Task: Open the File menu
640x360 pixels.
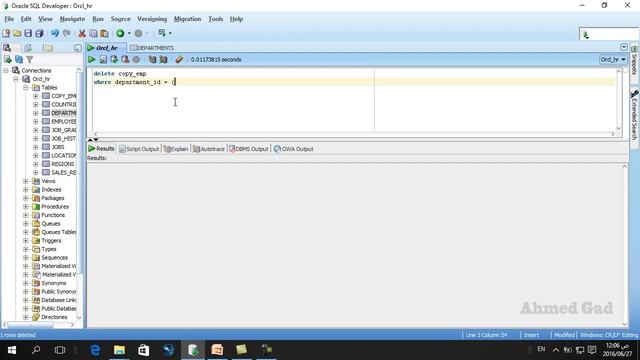Action: pyautogui.click(x=9, y=19)
